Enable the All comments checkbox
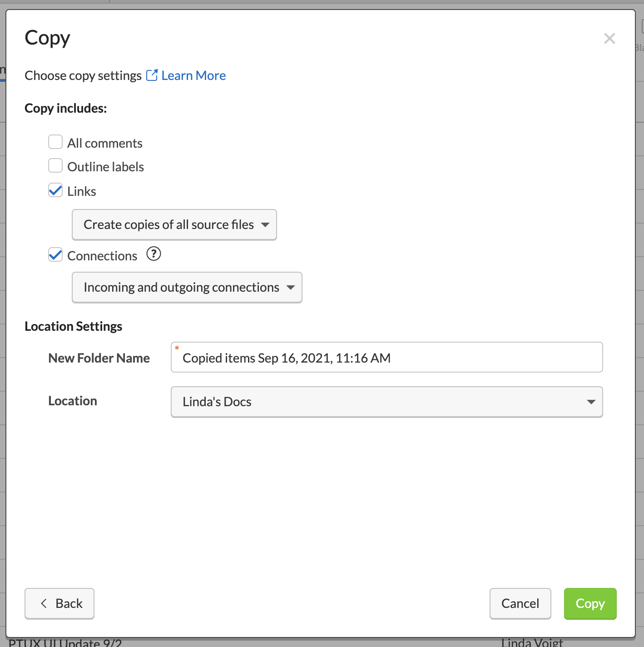Screen dimensions: 644x647 click(x=55, y=142)
